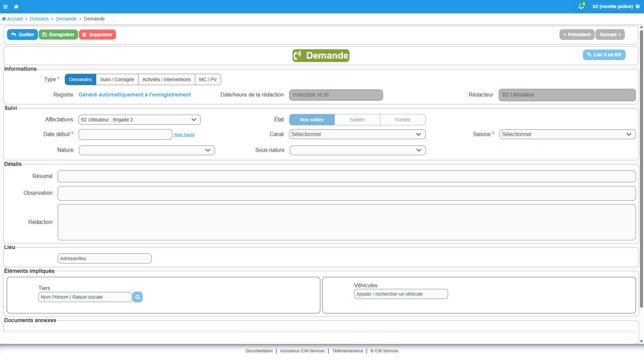Go to Précédent record
The height and width of the screenshot is (362, 644).
[x=577, y=35]
